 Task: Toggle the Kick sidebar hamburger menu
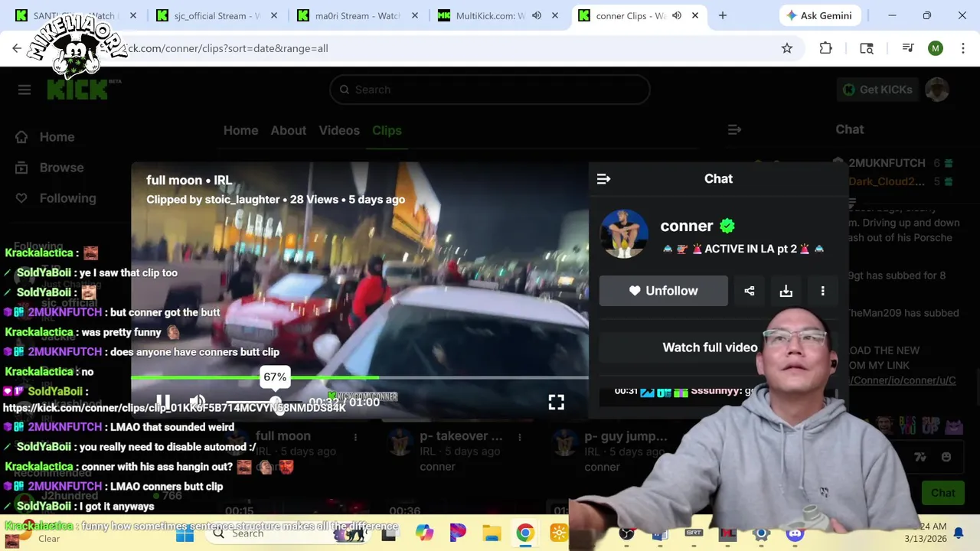(x=24, y=90)
